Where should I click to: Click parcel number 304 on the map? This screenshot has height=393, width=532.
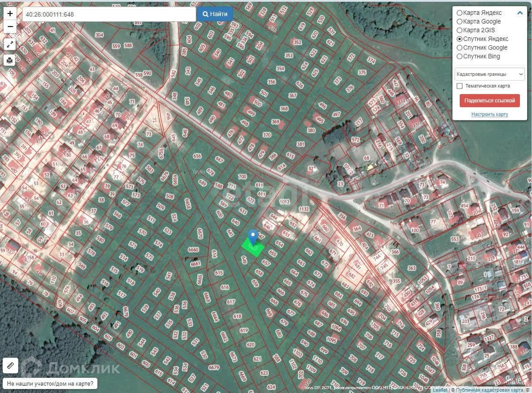click(x=99, y=35)
